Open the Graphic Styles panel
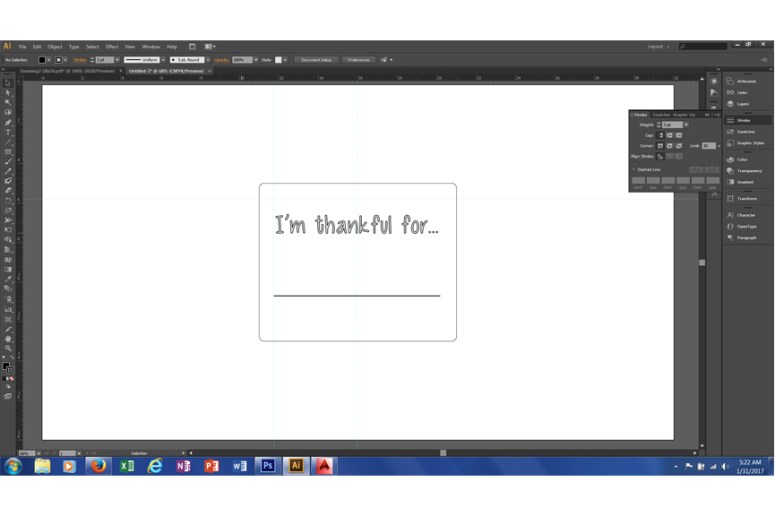The image size is (775, 516). point(748,142)
